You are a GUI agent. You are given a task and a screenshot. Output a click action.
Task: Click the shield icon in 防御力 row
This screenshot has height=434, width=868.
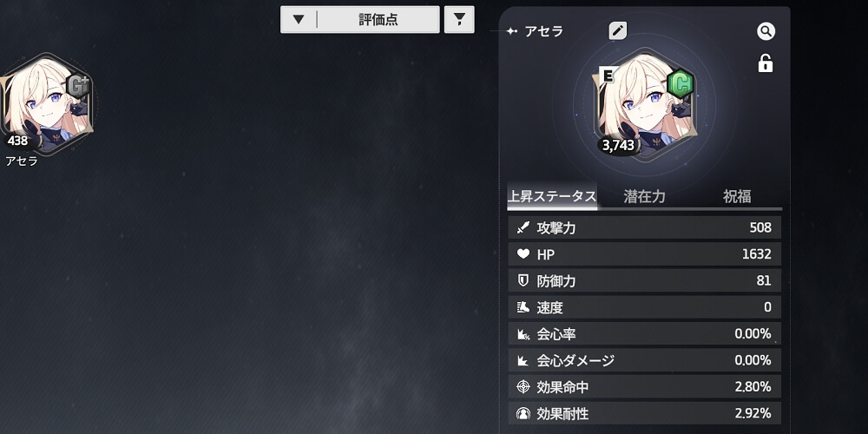point(523,280)
